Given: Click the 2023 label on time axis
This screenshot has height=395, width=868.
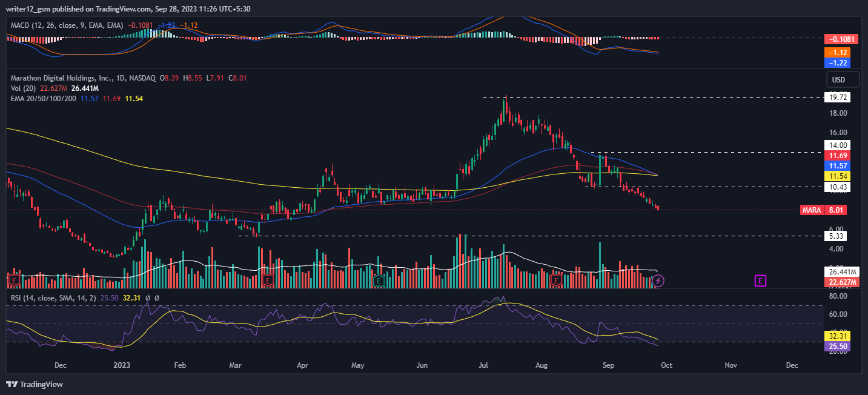Looking at the screenshot, I should pyautogui.click(x=123, y=365).
